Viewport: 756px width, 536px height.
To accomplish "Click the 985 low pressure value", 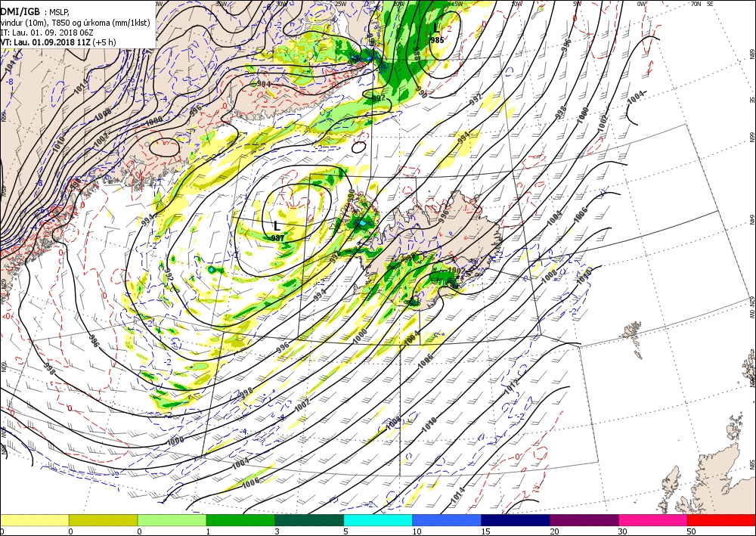I will point(437,40).
